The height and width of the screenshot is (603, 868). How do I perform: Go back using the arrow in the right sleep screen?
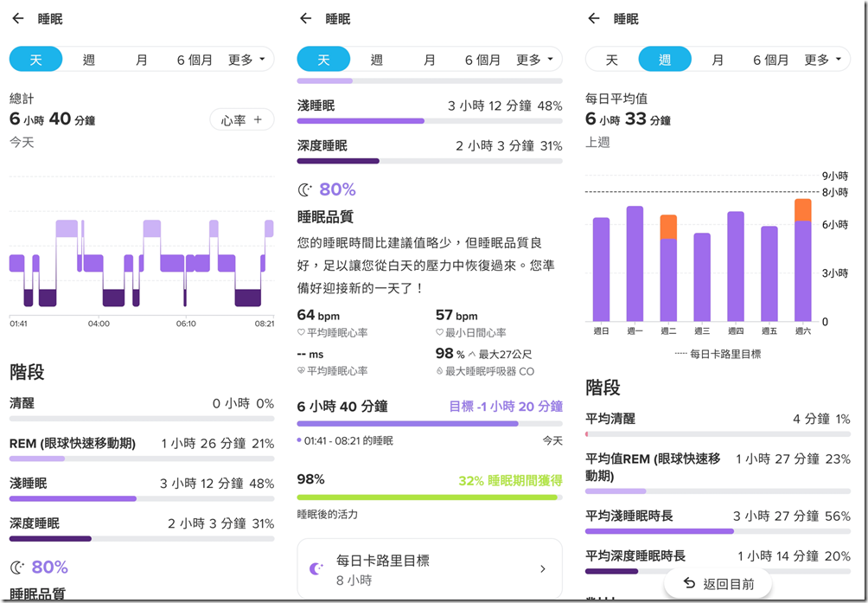point(594,19)
